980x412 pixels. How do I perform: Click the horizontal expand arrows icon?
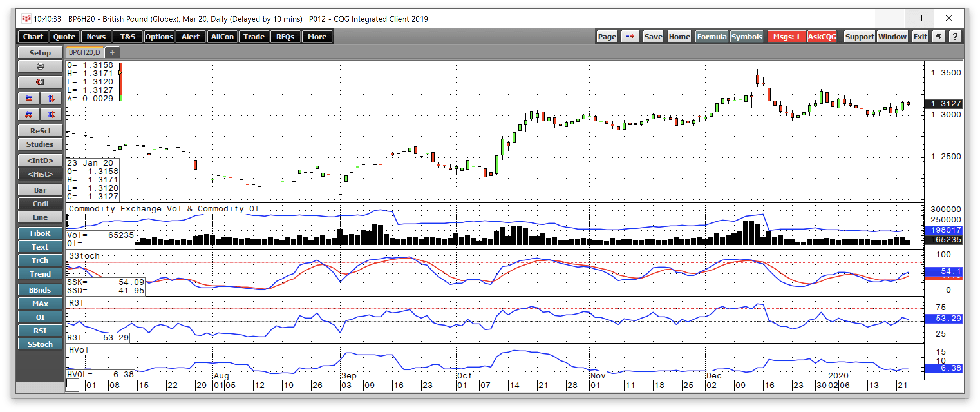click(x=29, y=98)
